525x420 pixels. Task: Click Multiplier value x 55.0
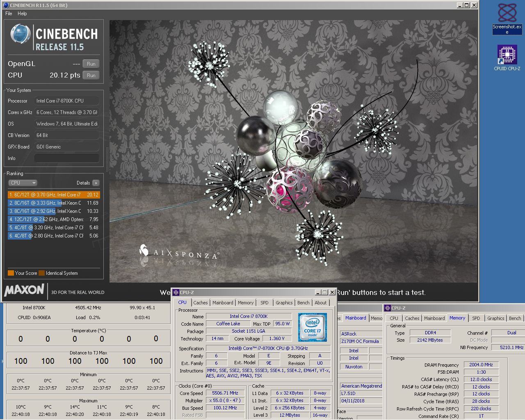[225, 400]
